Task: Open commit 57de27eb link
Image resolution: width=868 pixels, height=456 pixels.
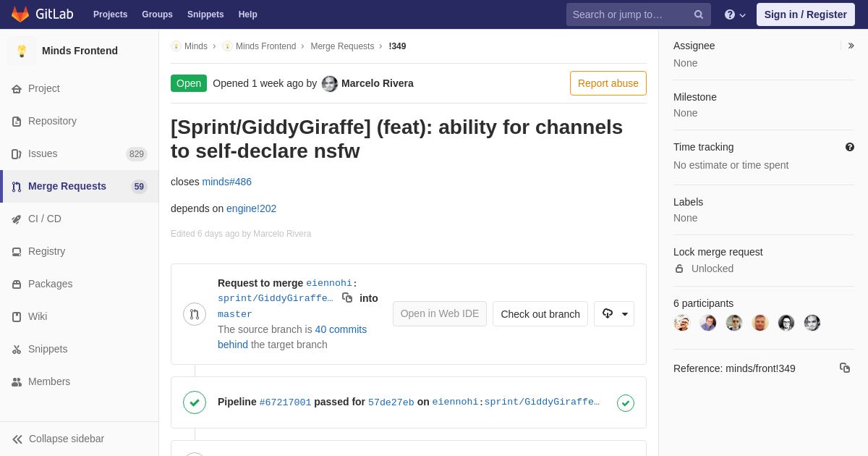Action: pos(391,402)
